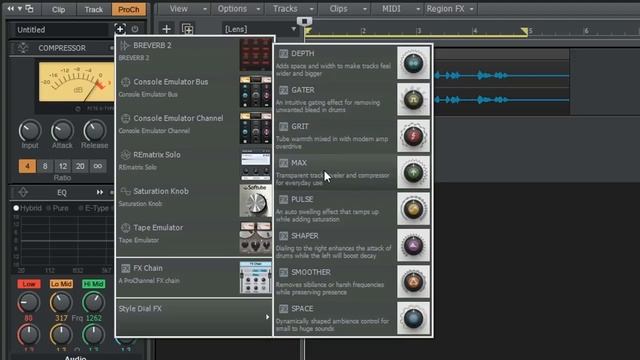640x360 pixels.
Task: Expand EQ module with double arrows
Action: click(100, 192)
